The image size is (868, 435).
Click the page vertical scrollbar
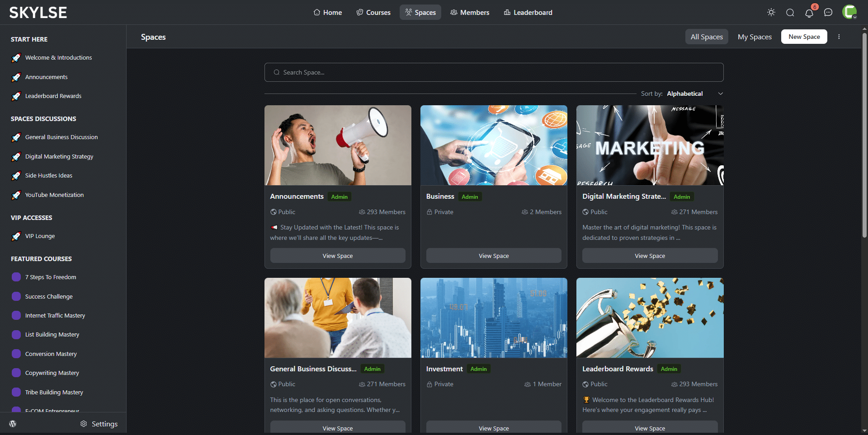click(864, 136)
